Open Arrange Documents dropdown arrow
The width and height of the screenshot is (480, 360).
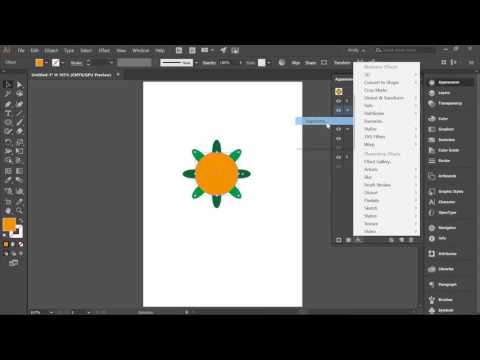click(212, 50)
